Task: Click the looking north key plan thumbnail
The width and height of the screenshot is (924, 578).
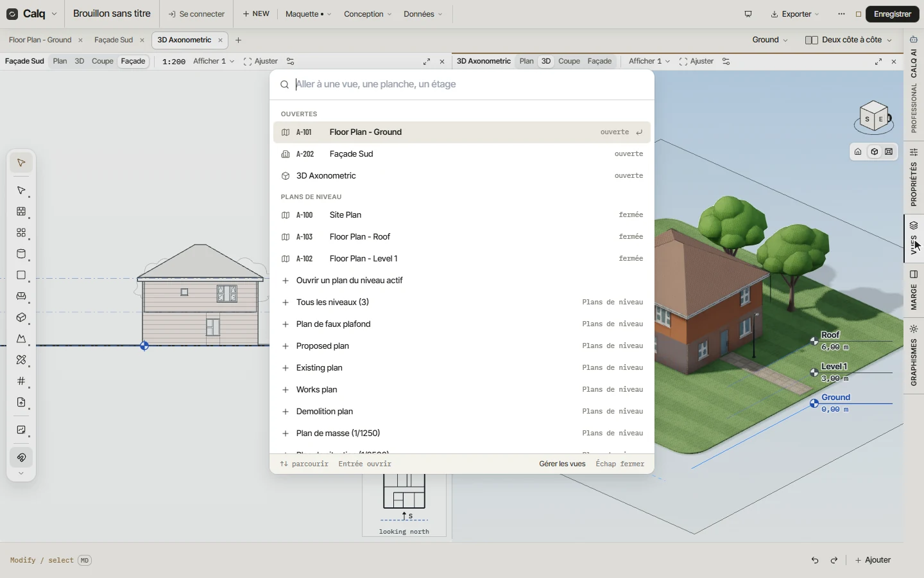Action: pos(404,505)
